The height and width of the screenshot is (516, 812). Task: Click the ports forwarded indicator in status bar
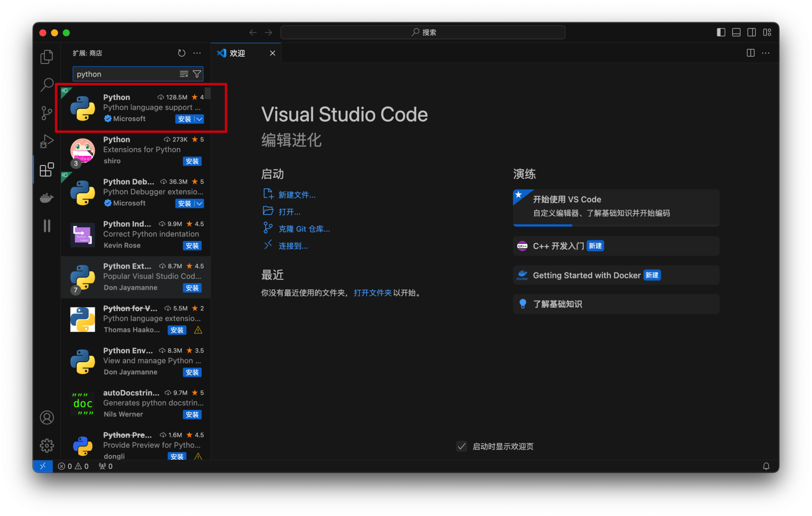[106, 466]
